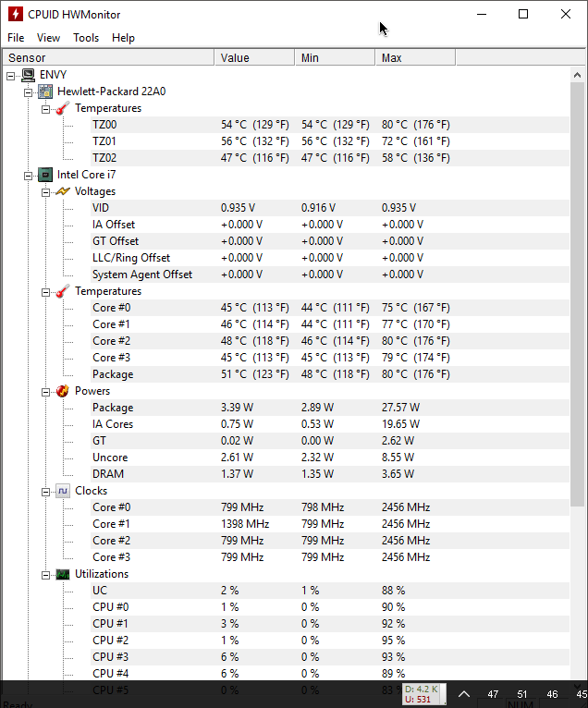The height and width of the screenshot is (708, 588).
Task: Collapse the Powers group
Action: tap(45, 392)
